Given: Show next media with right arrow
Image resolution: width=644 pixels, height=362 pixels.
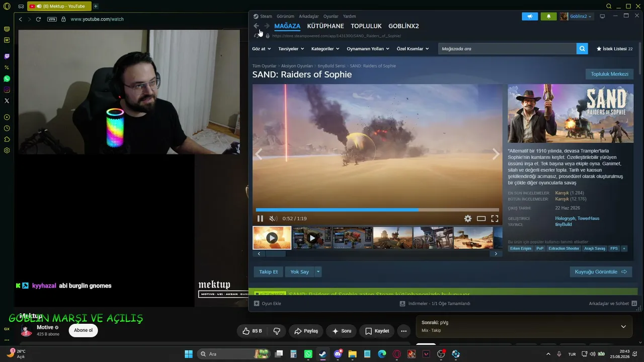Looking at the screenshot, I should coord(496,154).
